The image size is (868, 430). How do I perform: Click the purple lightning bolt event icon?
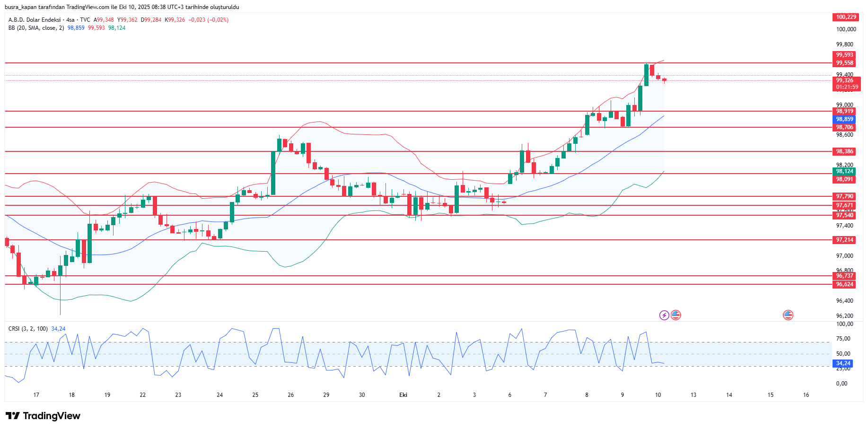[664, 315]
